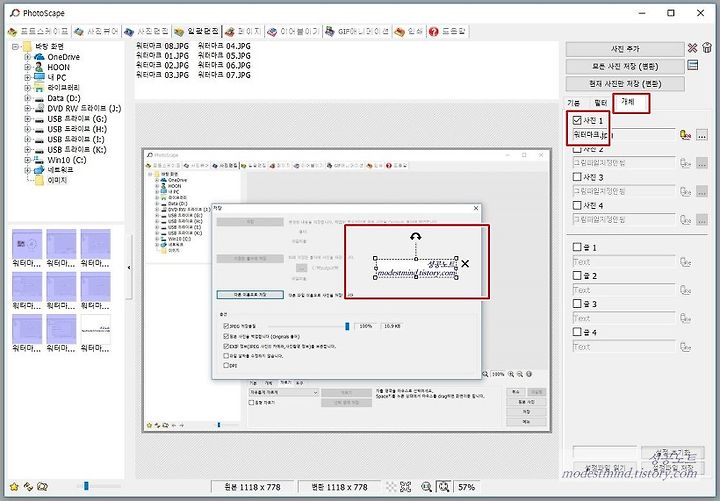
Task: Open text settings icon for 글 2
Action: point(685,290)
